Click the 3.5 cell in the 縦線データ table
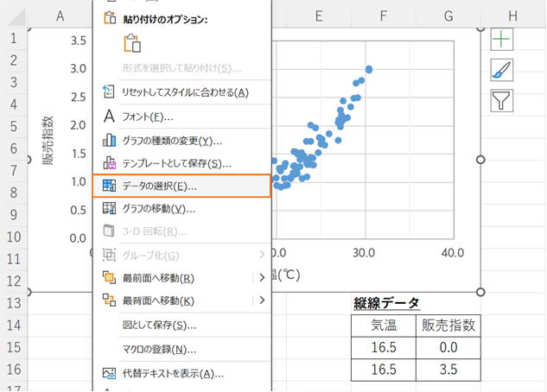The height and width of the screenshot is (392, 547). [448, 370]
